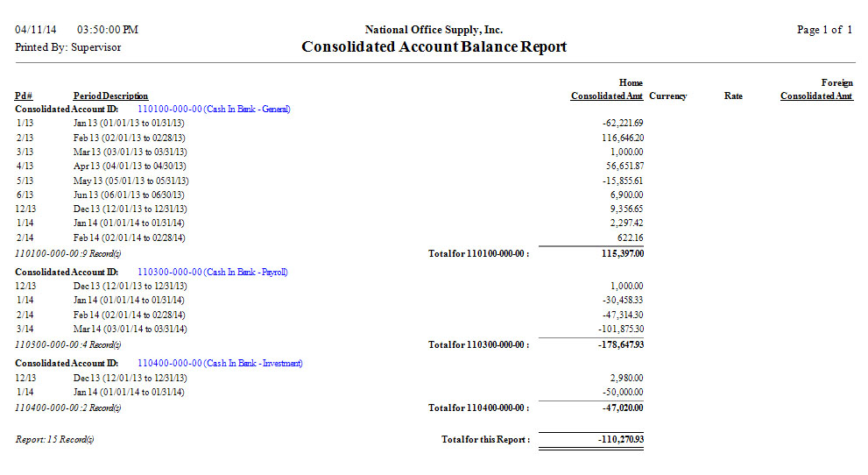Click the Consolidated Account Balance Report title
The width and height of the screenshot is (868, 475).
(x=434, y=47)
